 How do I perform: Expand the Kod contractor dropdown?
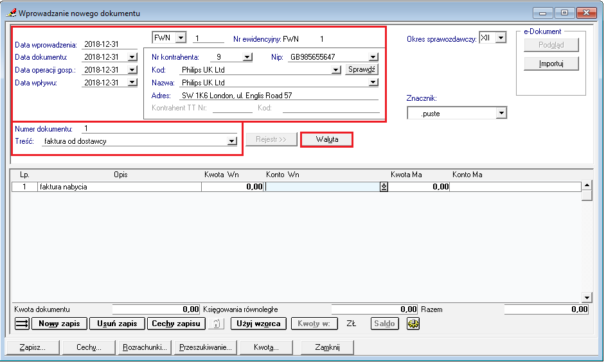(336, 70)
